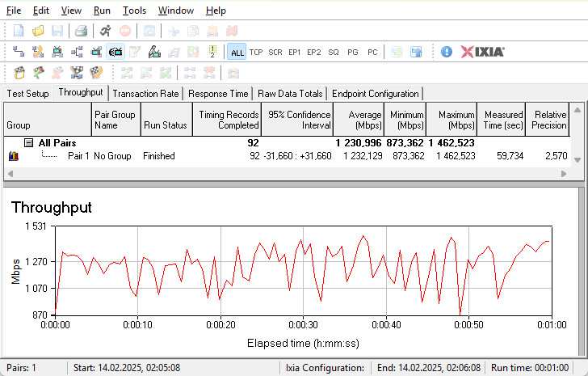Viewport: 588px width, 376px height.
Task: Print results using the printer icon
Action: [81, 31]
